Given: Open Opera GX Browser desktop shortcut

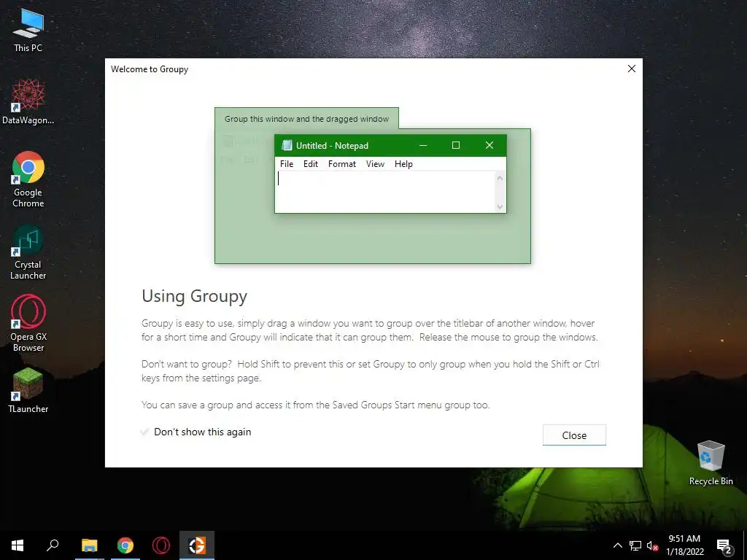Looking at the screenshot, I should 28,324.
